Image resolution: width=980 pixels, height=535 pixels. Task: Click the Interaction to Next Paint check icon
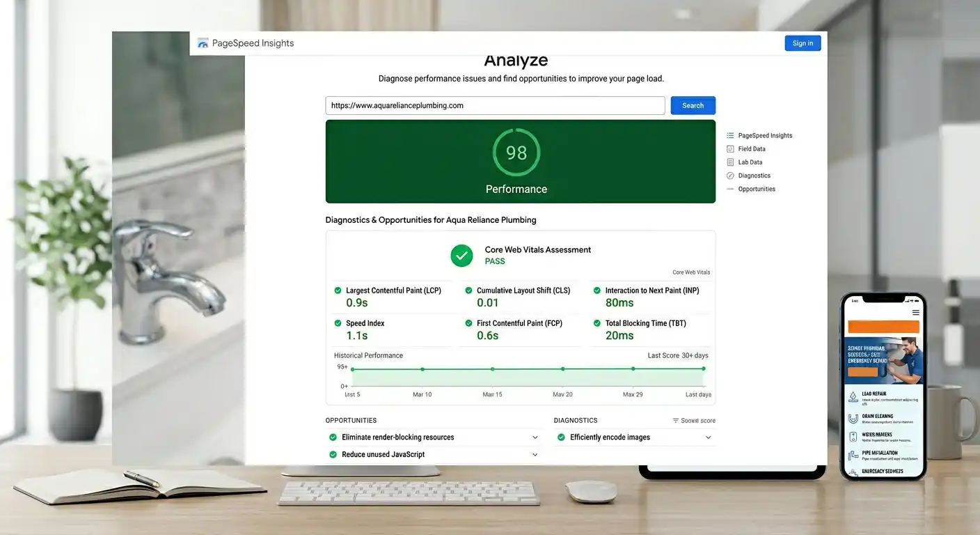[596, 290]
